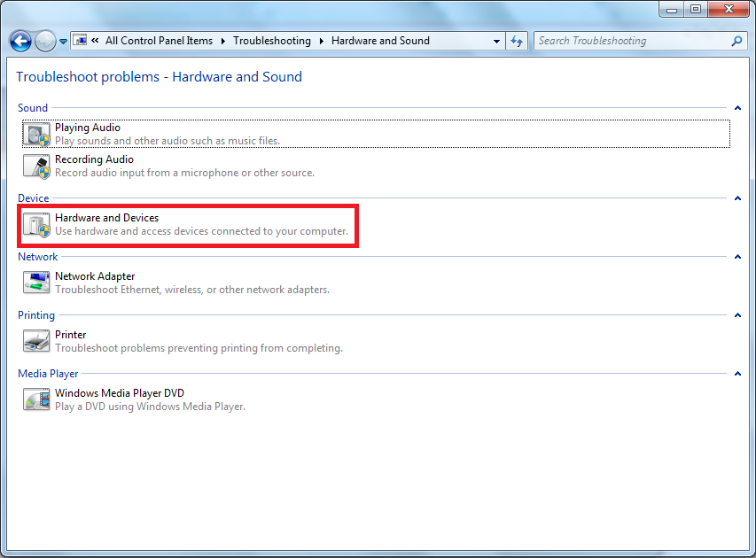This screenshot has height=558, width=756.
Task: Click the search magnifier icon
Action: 737,41
